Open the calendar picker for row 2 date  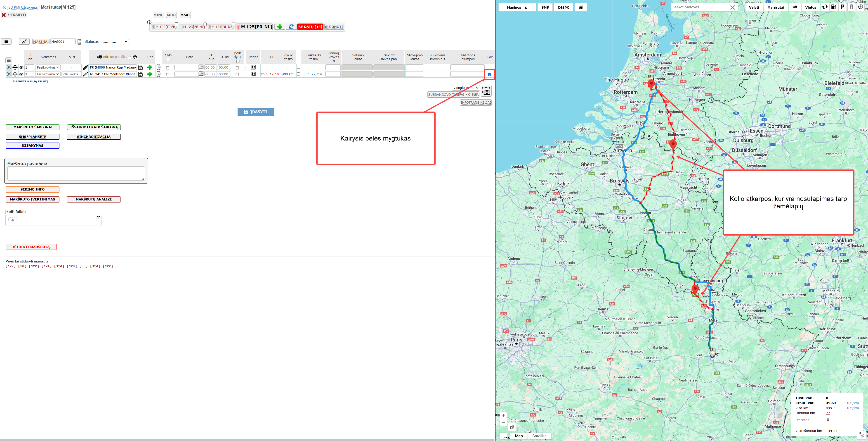[x=201, y=74]
